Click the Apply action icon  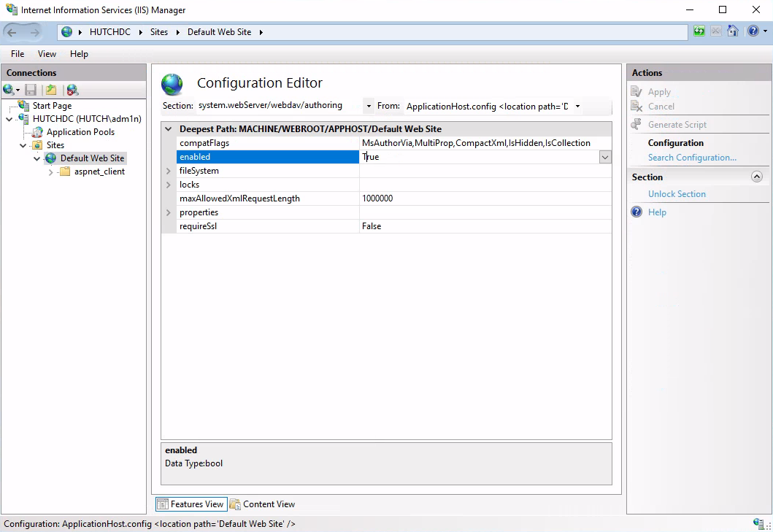(637, 92)
